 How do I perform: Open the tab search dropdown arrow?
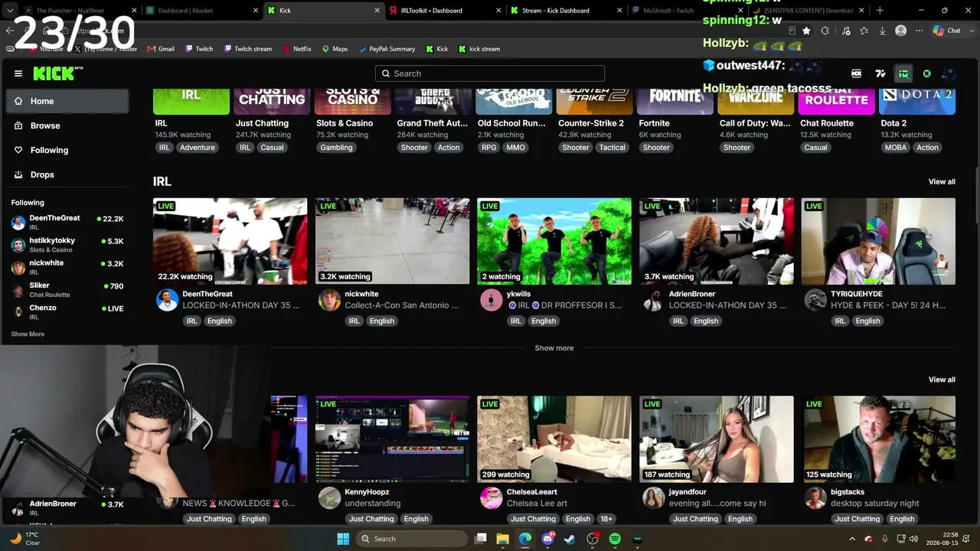[10, 11]
